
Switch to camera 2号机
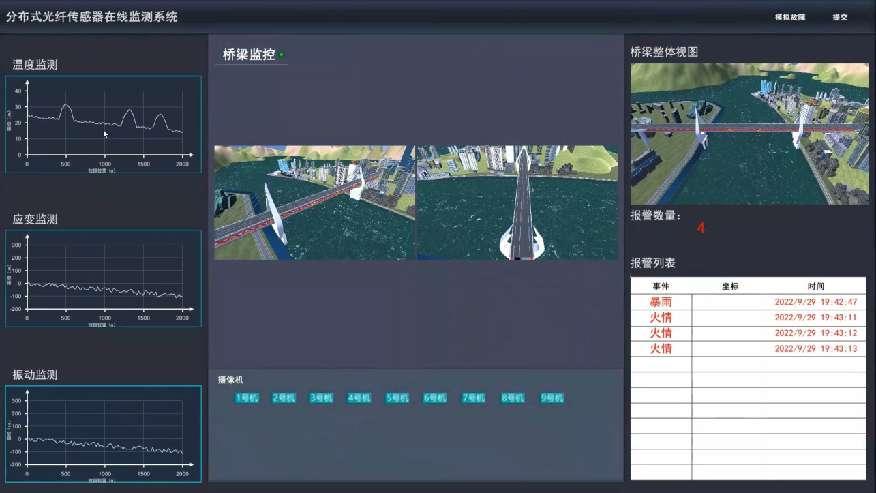click(285, 397)
